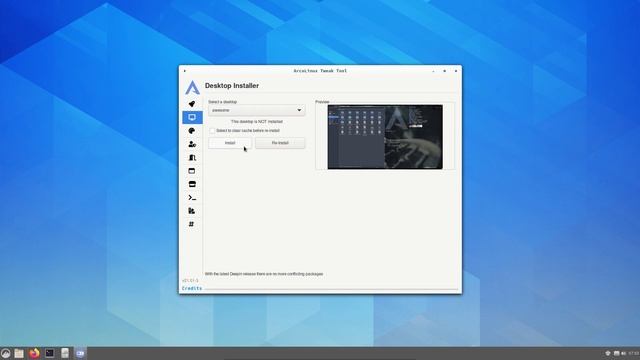
Task: Launch Firefox from the taskbar
Action: [x=34, y=353]
